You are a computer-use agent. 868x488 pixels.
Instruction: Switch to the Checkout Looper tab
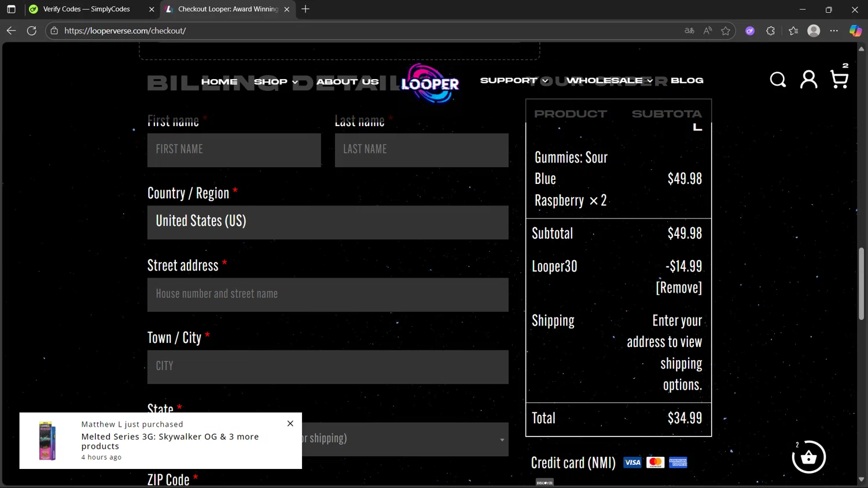[227, 9]
